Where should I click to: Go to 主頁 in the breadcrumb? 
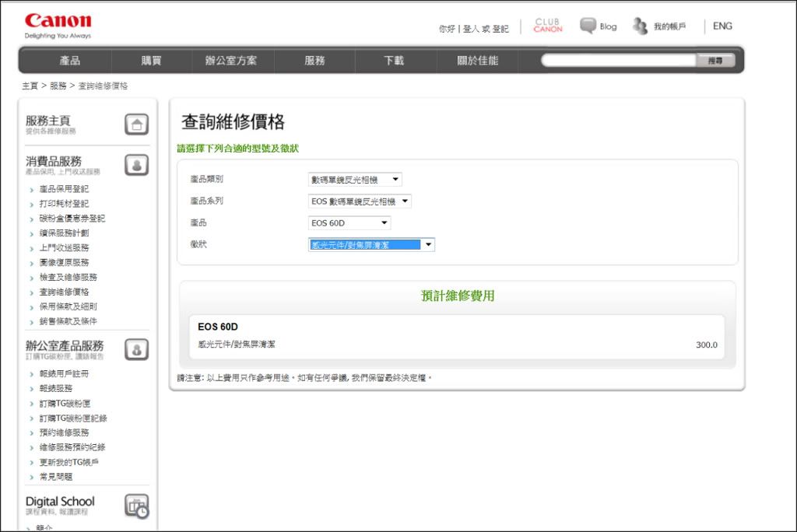[30, 86]
